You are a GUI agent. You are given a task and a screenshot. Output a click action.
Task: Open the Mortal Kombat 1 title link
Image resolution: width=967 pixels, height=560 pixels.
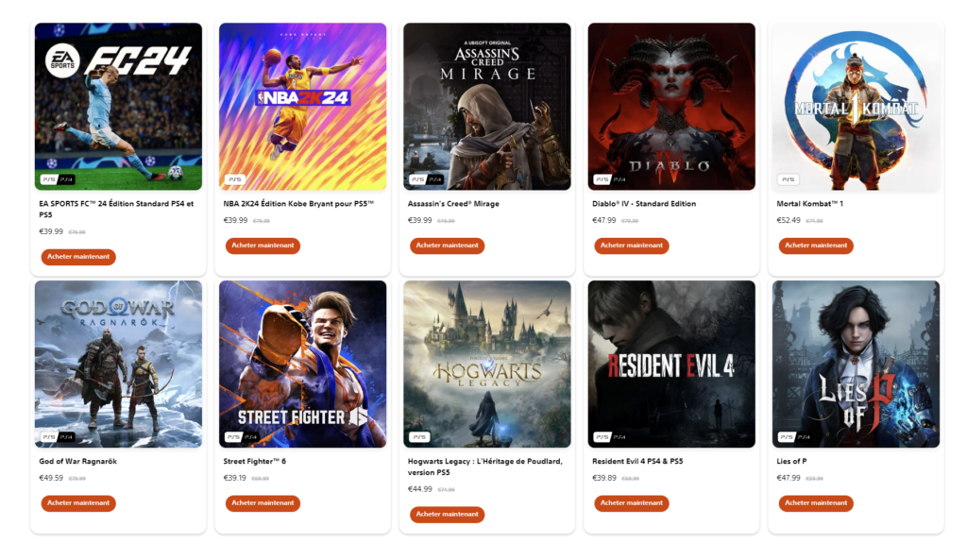click(x=809, y=204)
